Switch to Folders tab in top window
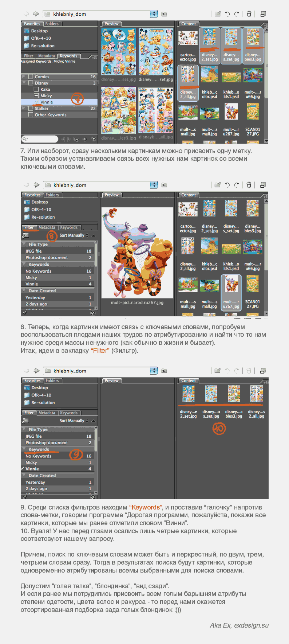 pyautogui.click(x=52, y=24)
